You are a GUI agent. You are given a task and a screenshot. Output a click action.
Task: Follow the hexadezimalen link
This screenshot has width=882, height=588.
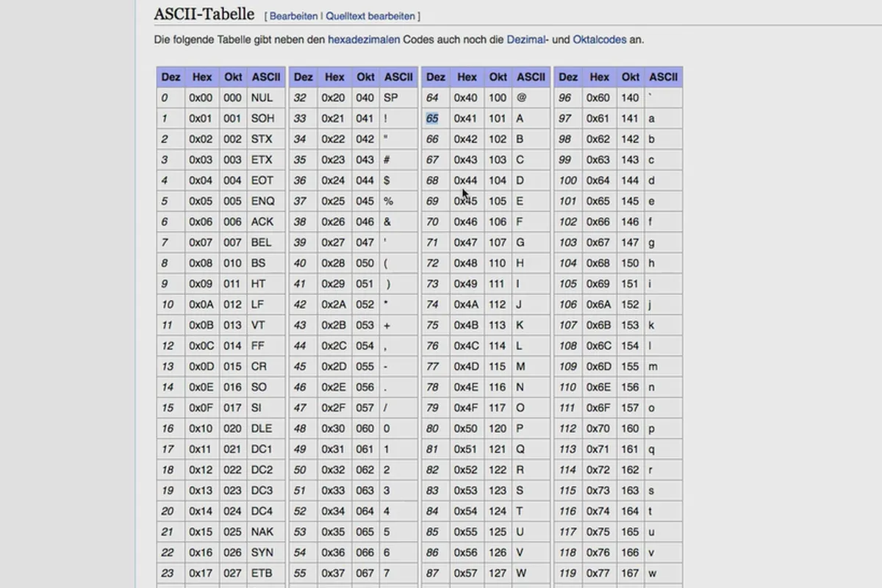pos(364,40)
